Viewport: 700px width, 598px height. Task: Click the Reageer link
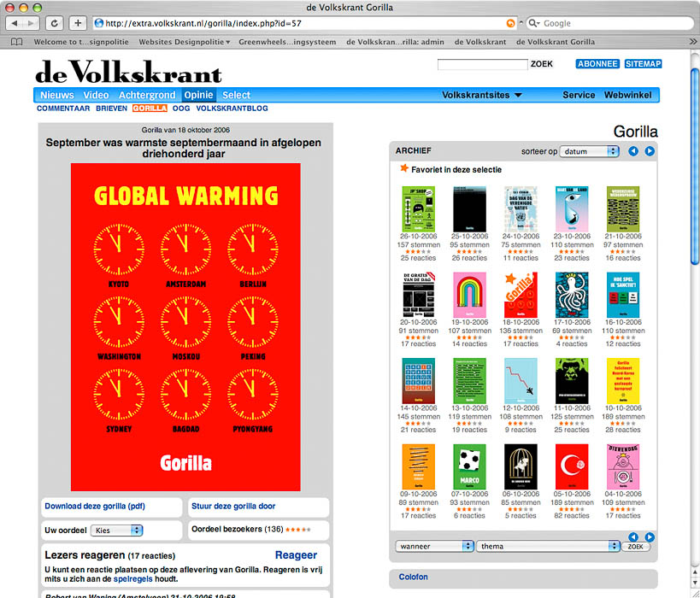(296, 555)
